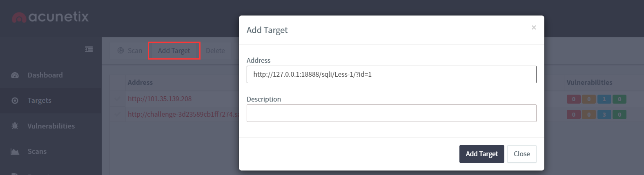The width and height of the screenshot is (644, 175).
Task: Toggle checkbox for the challenge target row
Action: pyautogui.click(x=118, y=114)
